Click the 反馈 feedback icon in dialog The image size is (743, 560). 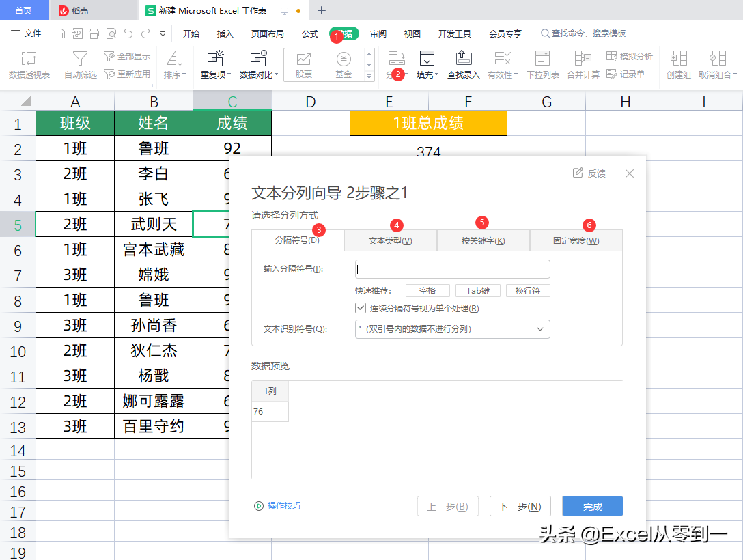click(x=589, y=173)
